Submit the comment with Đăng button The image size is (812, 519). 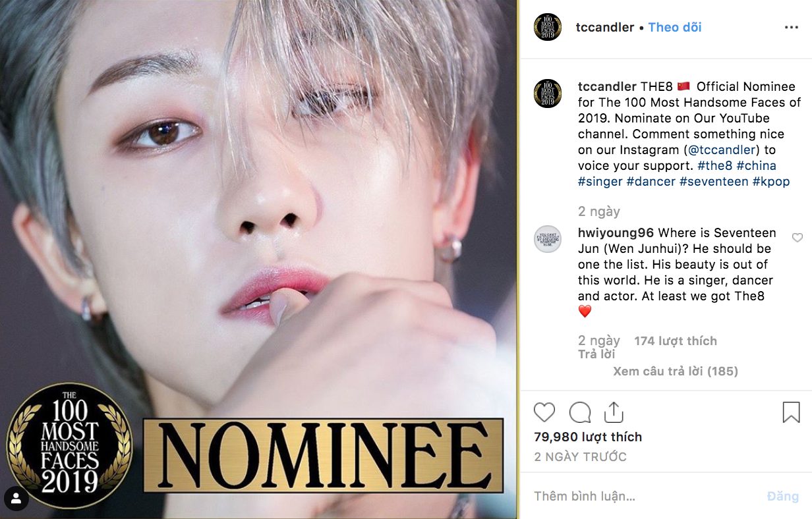tap(783, 497)
